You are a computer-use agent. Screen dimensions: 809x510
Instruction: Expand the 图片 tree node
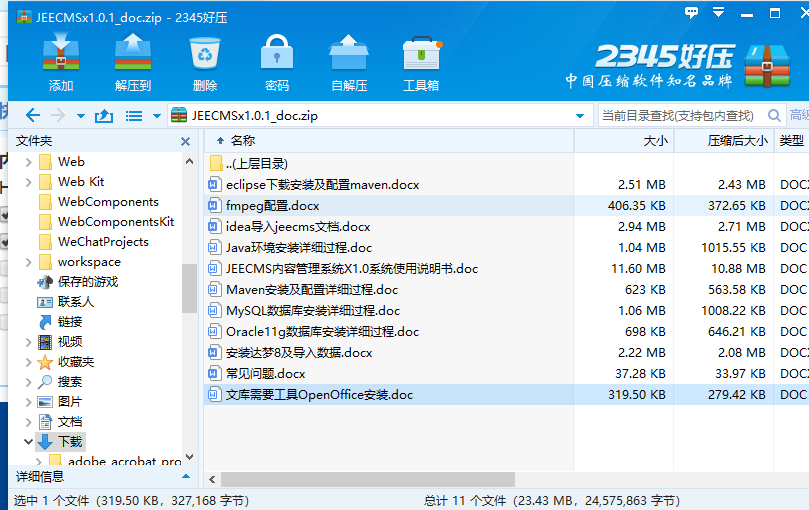[29, 402]
